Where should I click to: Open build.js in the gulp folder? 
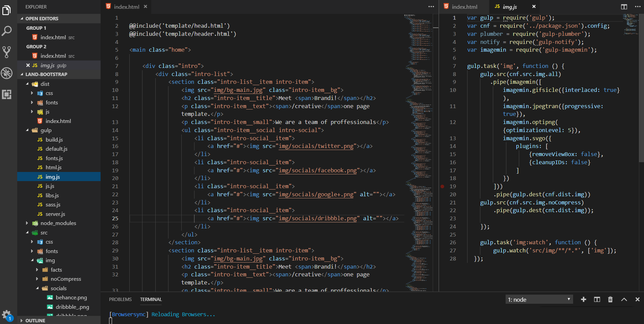54,140
